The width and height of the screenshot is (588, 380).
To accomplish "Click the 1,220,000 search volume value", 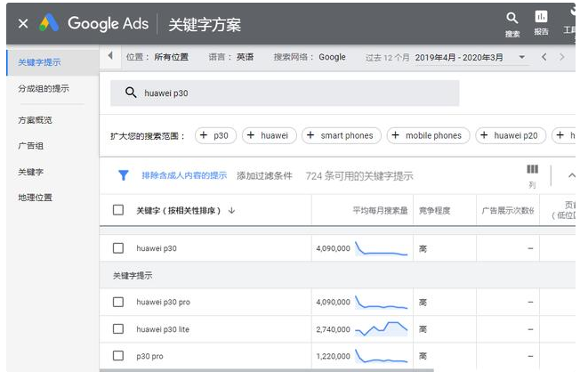I will 333,356.
